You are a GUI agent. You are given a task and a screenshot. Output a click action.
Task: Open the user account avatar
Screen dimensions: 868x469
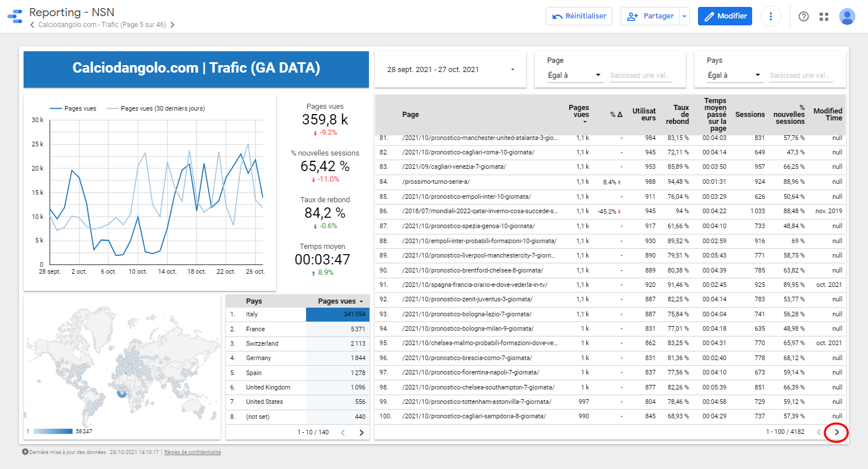[x=847, y=16]
